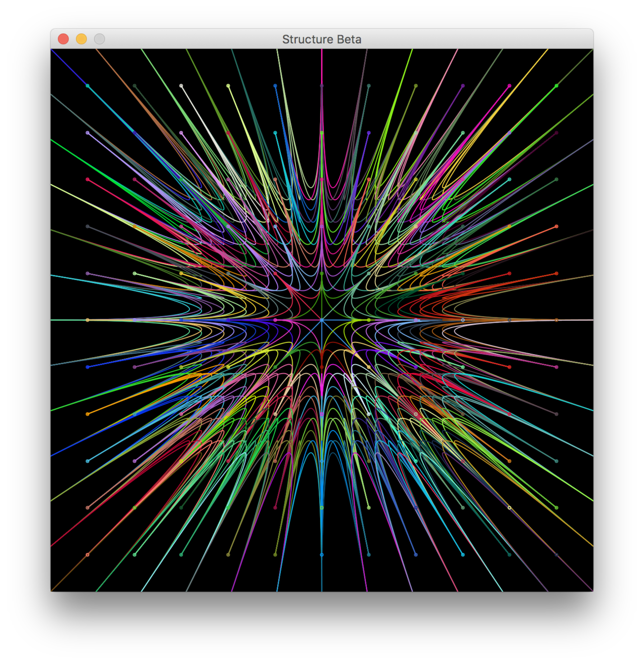The width and height of the screenshot is (644, 664).
Task: Minimize the window with the yellow button
Action: [82, 39]
